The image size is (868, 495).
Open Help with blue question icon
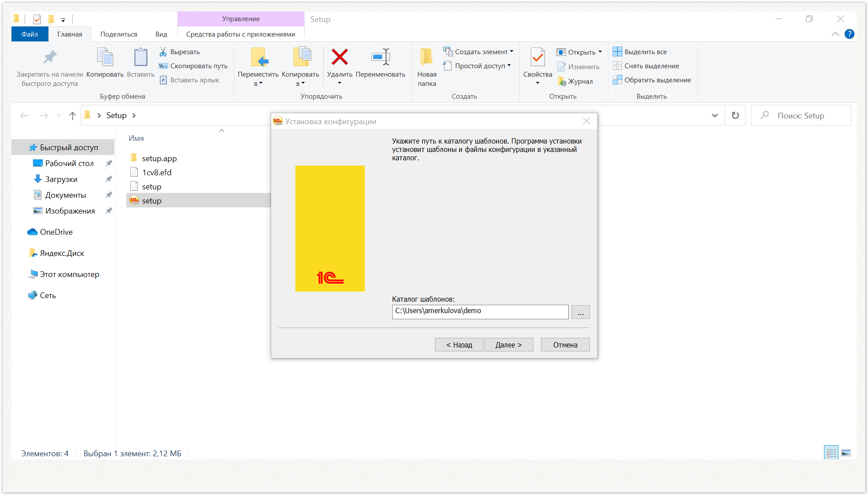pos(850,34)
